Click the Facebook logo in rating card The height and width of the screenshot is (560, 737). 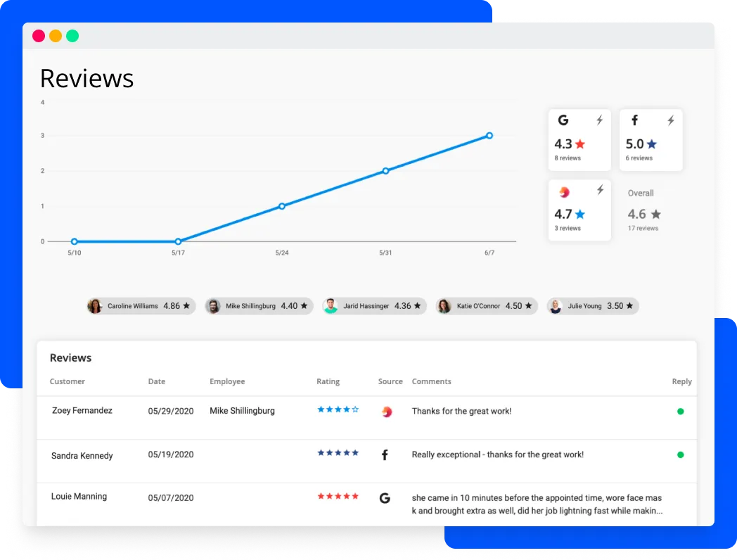point(634,120)
